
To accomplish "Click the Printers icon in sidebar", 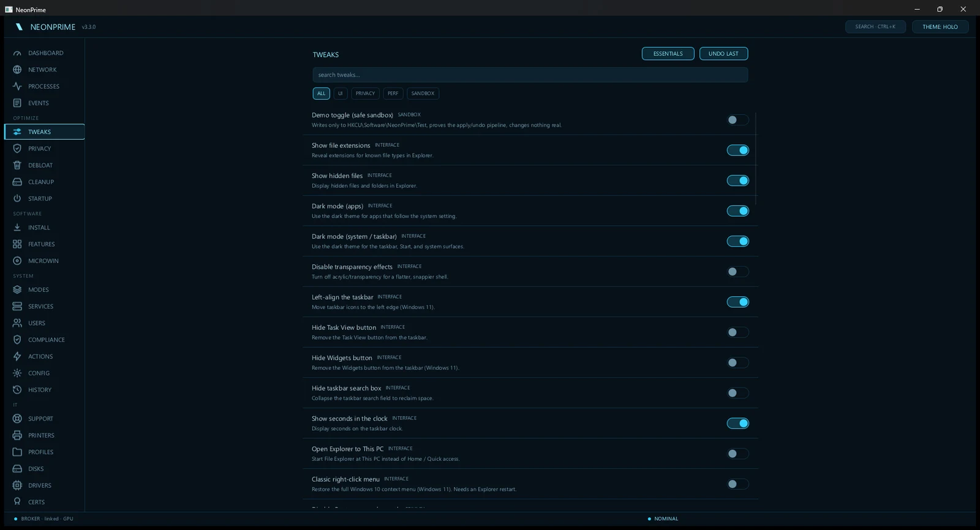I will pos(17,435).
